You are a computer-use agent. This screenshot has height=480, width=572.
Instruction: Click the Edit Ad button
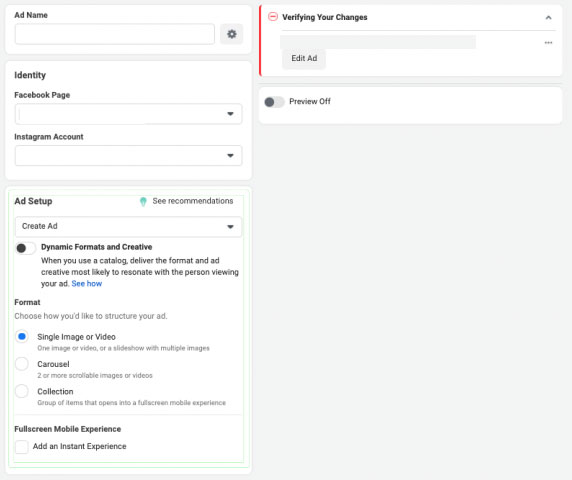[304, 58]
